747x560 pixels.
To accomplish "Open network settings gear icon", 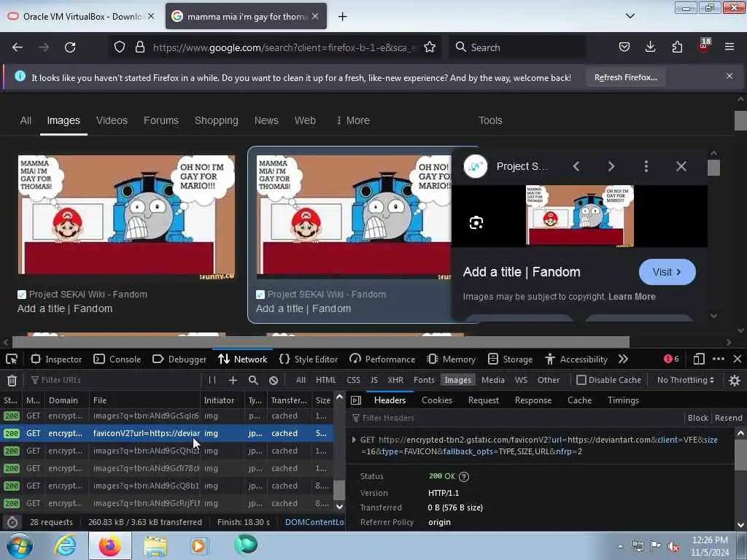I will tap(735, 380).
